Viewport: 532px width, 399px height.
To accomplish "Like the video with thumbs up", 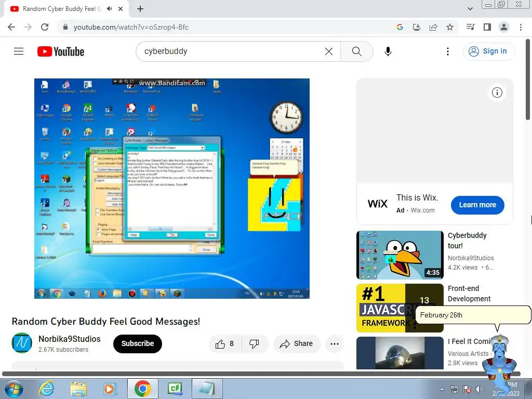I will [225, 344].
